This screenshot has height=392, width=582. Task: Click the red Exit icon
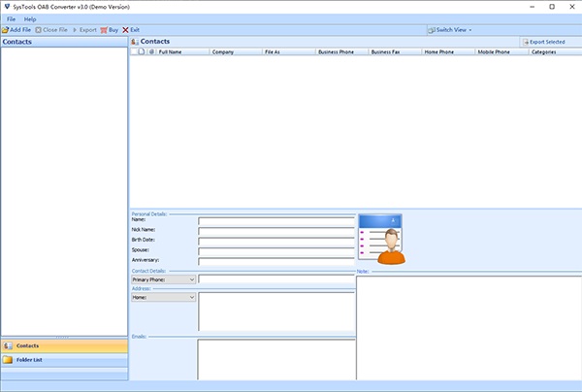pyautogui.click(x=125, y=30)
